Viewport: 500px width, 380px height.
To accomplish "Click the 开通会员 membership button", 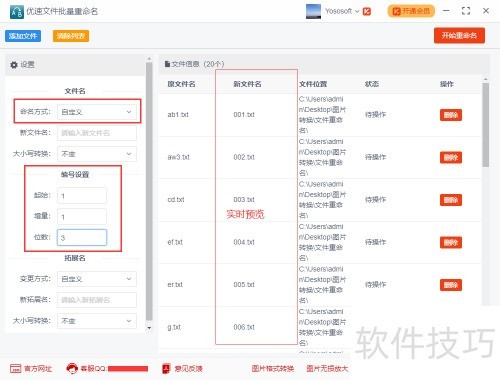I will (411, 11).
